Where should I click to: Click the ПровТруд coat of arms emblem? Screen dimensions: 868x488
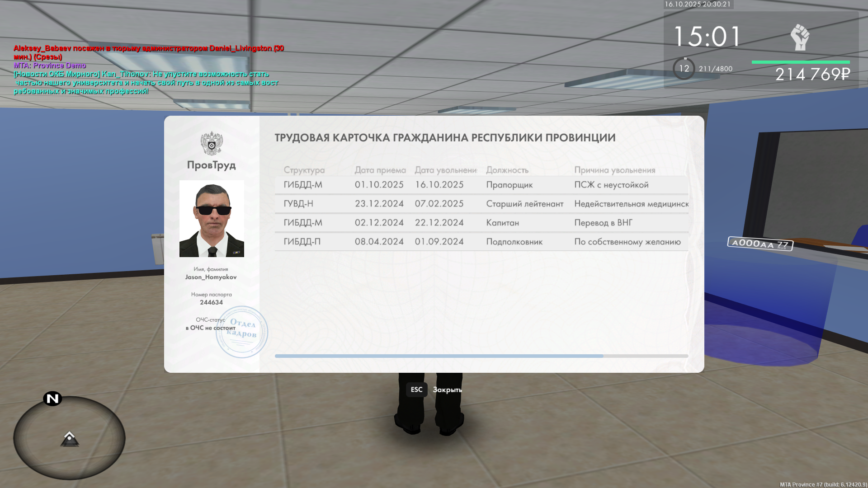pos(212,144)
